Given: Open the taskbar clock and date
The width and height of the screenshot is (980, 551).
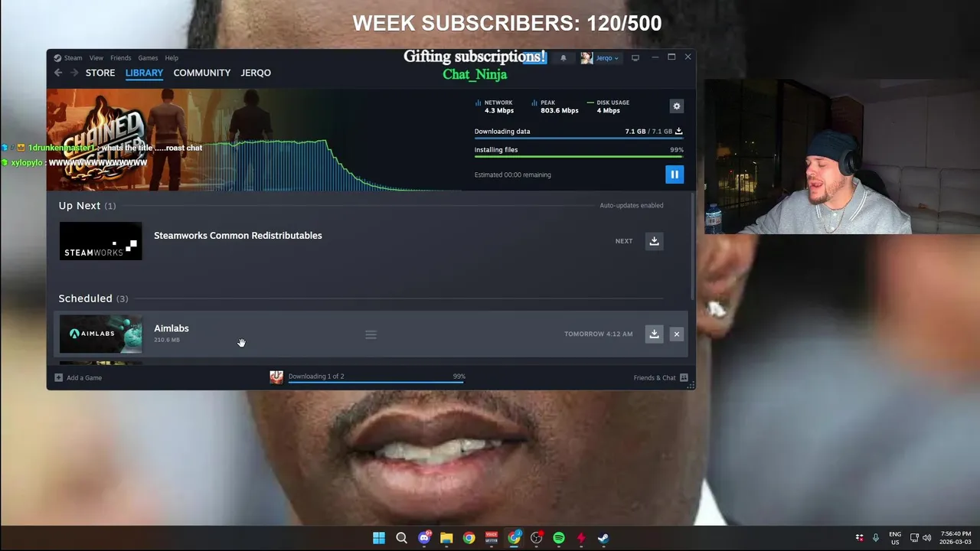Looking at the screenshot, I should [955, 538].
